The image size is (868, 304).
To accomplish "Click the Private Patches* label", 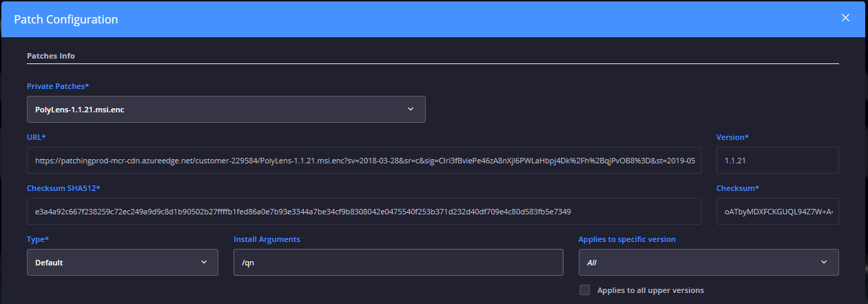I will tap(58, 86).
